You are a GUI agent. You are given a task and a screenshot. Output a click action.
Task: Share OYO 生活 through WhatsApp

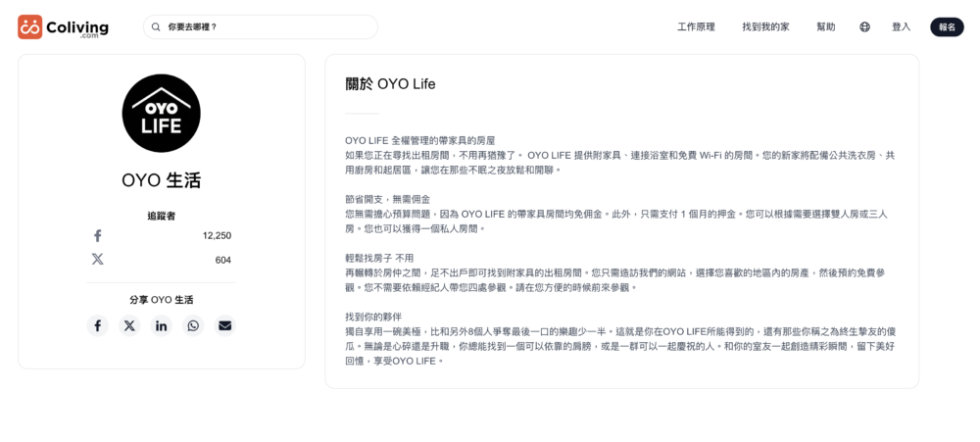coord(193,325)
